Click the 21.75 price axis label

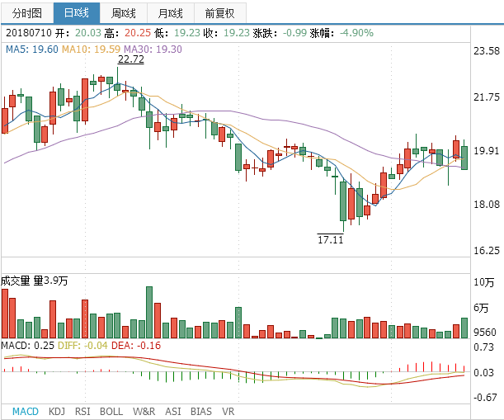point(487,97)
